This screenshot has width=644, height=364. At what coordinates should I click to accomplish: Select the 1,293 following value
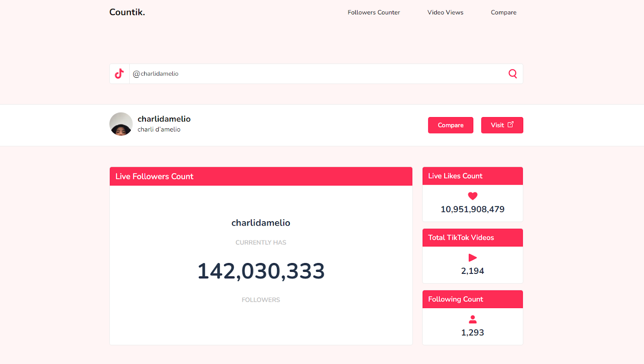point(473,333)
